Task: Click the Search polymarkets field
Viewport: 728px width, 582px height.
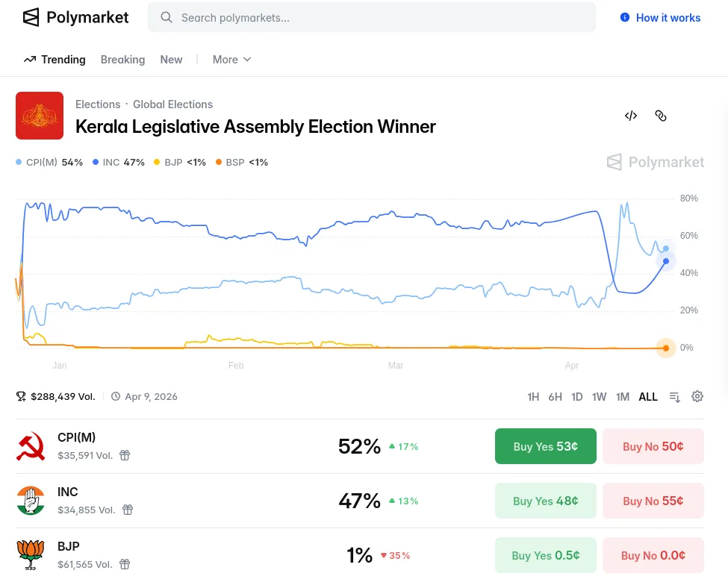Action: pos(372,17)
